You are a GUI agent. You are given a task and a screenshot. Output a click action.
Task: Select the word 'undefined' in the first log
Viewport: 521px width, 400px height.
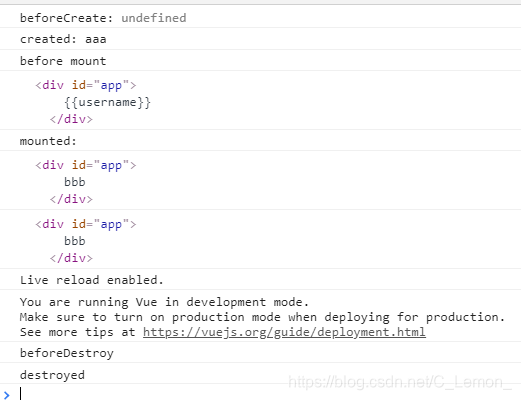coord(154,18)
